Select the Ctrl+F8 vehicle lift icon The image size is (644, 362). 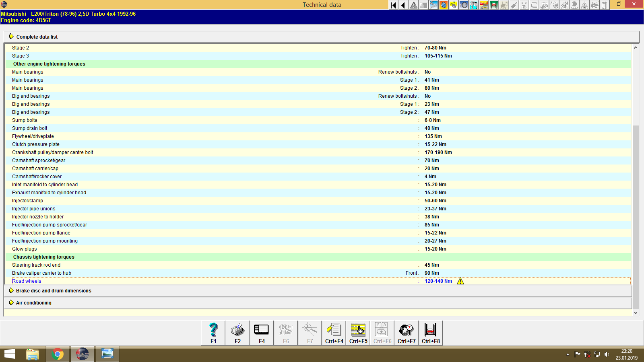[x=430, y=332]
